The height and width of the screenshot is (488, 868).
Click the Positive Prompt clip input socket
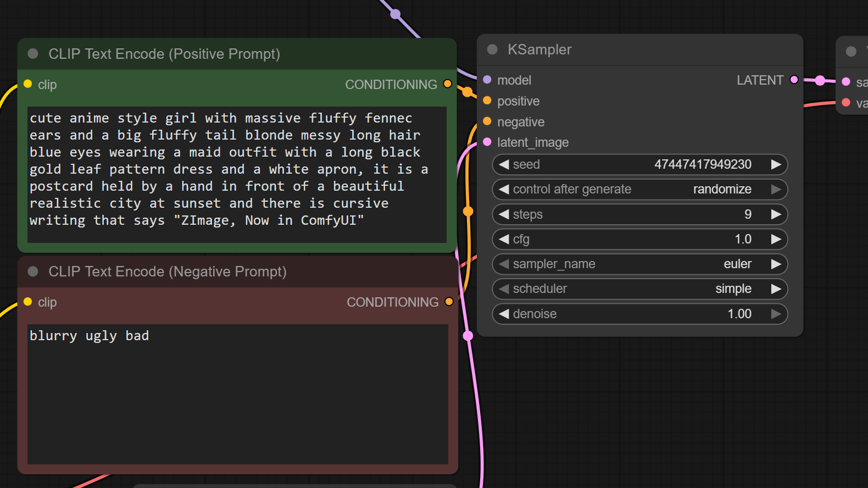[x=28, y=84]
